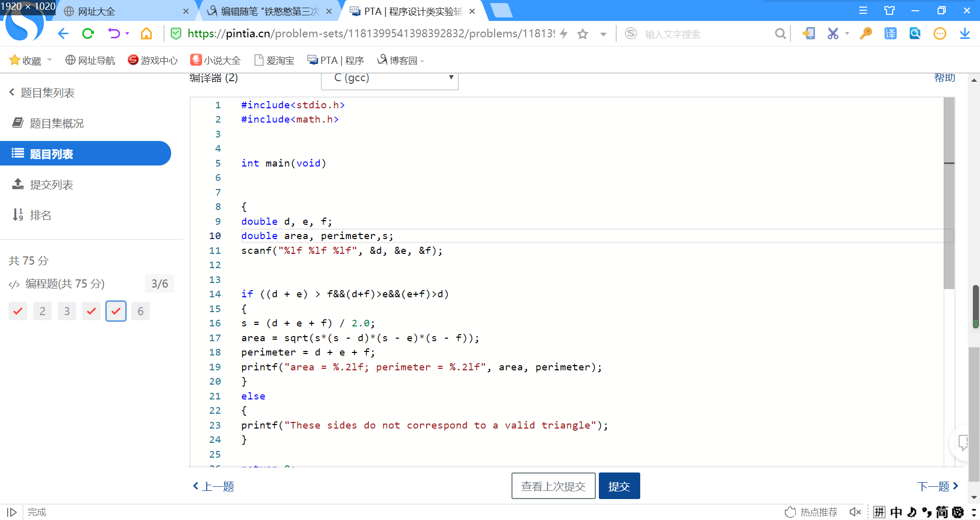The height and width of the screenshot is (520, 980).
Task: Open problem 4 with red checkmark
Action: pyautogui.click(x=91, y=311)
